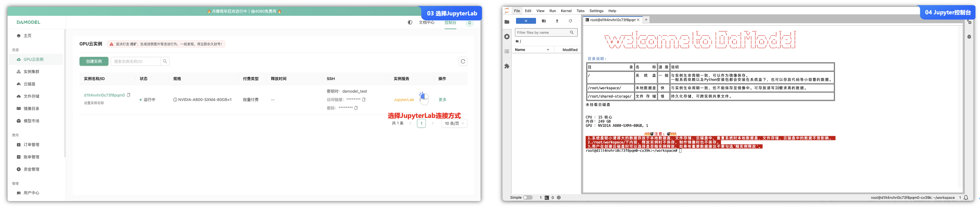Open the 10 条/页 page size dropdown
Viewport: 980px width, 208px height.
point(454,123)
